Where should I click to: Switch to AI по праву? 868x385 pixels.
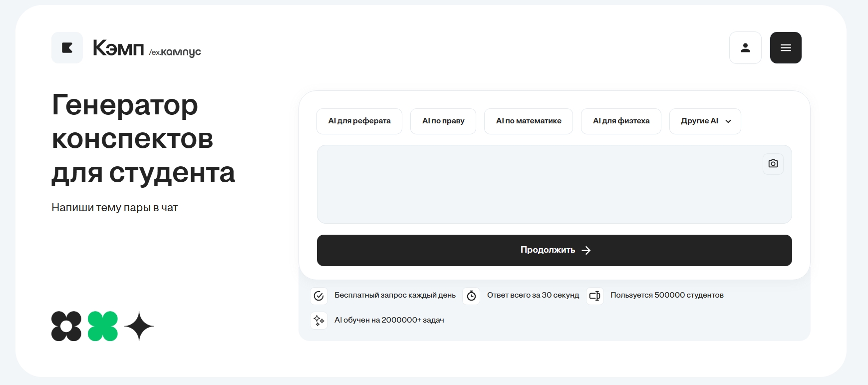coord(443,121)
